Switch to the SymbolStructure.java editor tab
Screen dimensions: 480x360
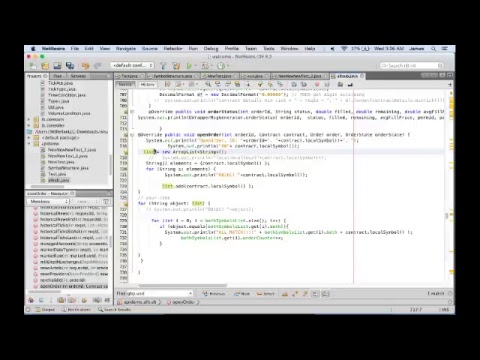click(173, 76)
